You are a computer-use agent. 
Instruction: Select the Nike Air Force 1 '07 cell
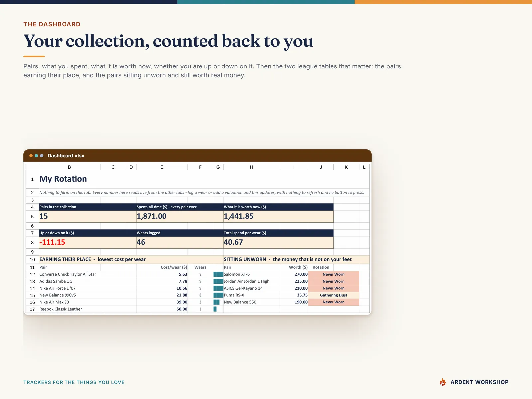coord(87,288)
